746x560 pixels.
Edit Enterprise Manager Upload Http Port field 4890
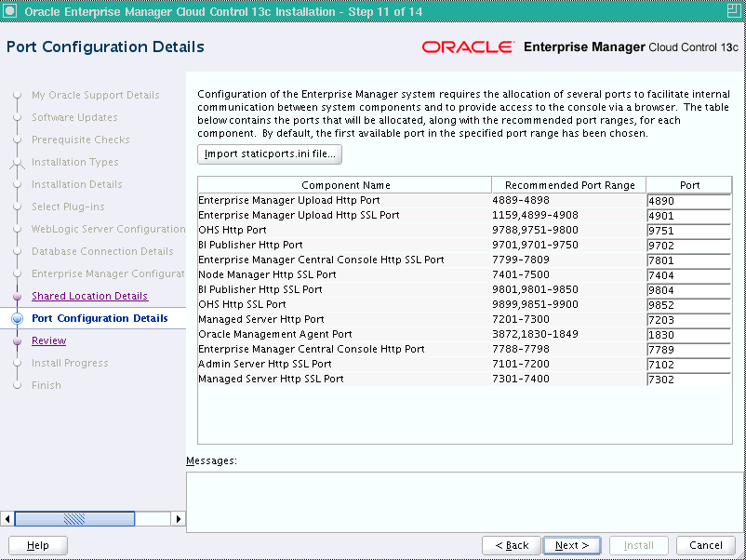click(689, 201)
